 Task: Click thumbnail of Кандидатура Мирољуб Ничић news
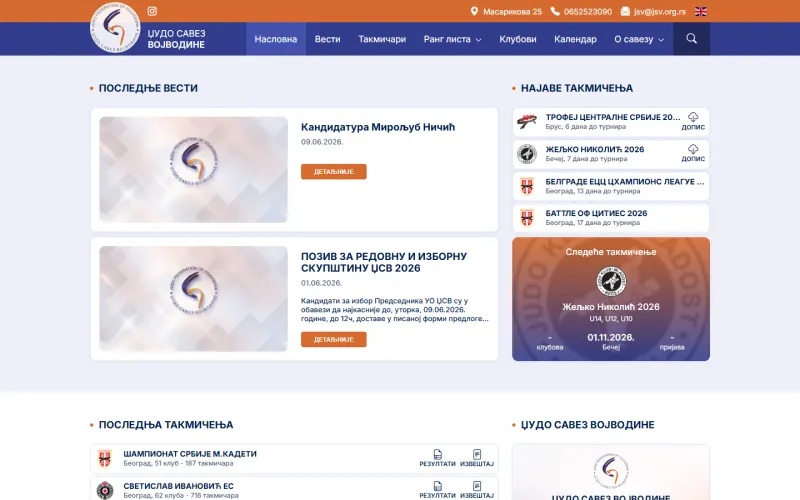point(193,169)
